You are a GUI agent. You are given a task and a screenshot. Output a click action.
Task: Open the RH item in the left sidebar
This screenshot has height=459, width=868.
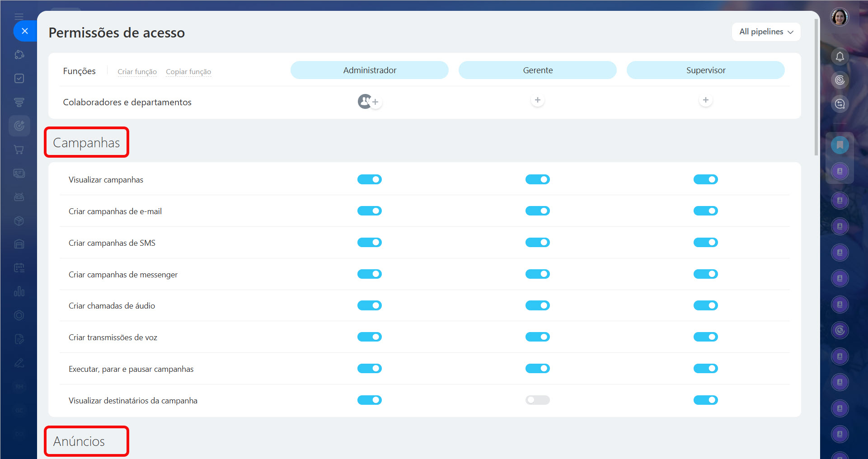[19, 387]
